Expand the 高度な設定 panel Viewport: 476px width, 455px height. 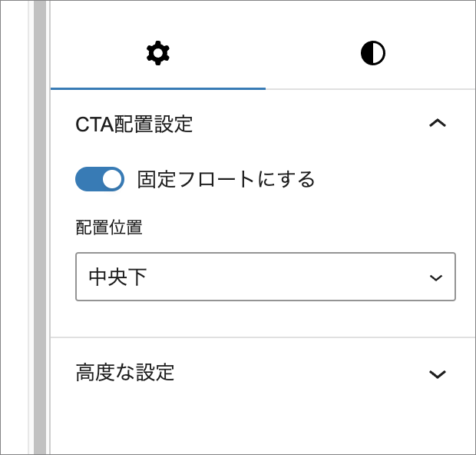click(x=261, y=374)
